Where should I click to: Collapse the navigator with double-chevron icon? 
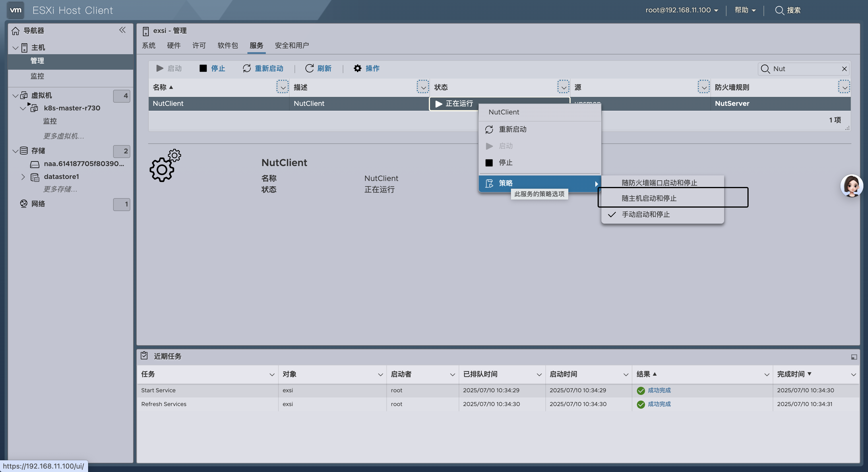122,30
